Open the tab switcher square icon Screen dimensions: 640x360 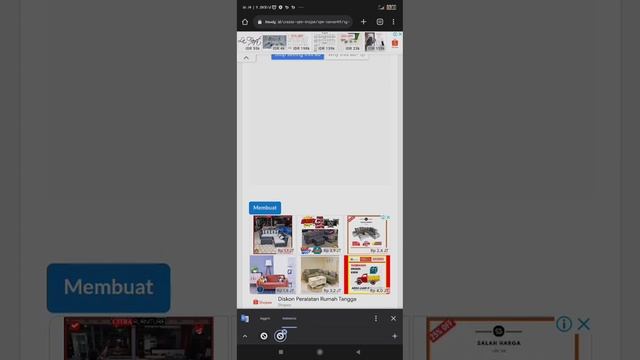pyautogui.click(x=380, y=22)
